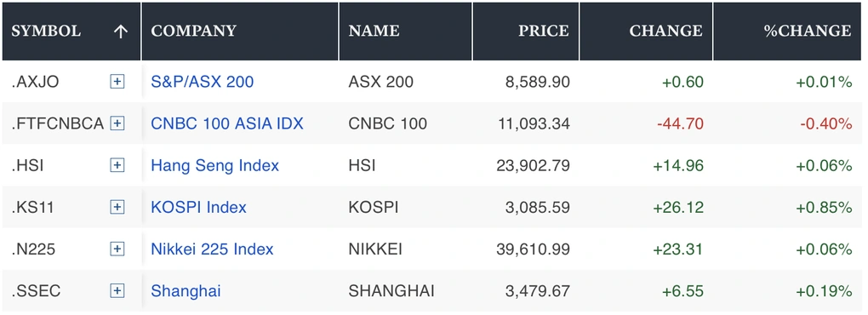Open the KOSPI Index link
868x315 pixels.
pyautogui.click(x=198, y=207)
